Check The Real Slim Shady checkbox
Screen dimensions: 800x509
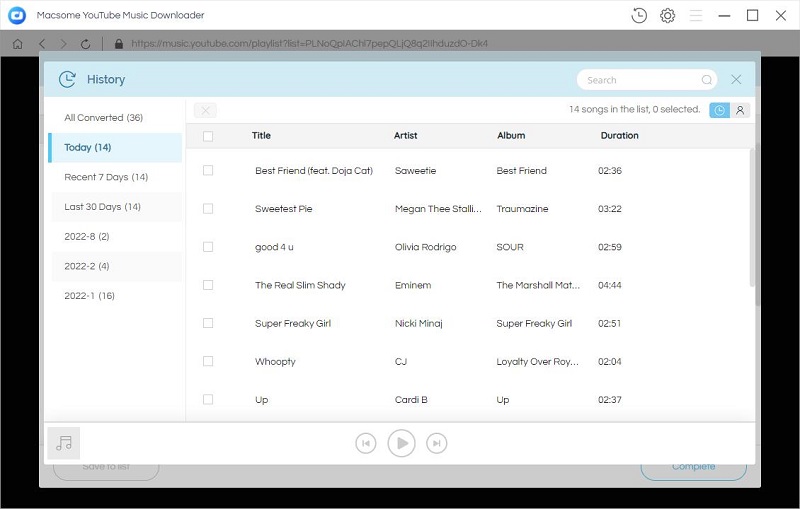(208, 285)
